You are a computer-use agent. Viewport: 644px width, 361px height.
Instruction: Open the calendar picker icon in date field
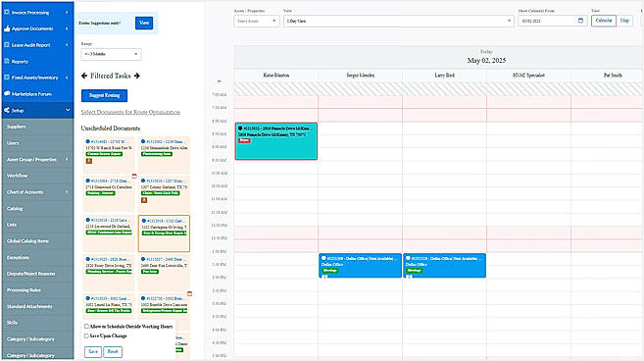580,21
